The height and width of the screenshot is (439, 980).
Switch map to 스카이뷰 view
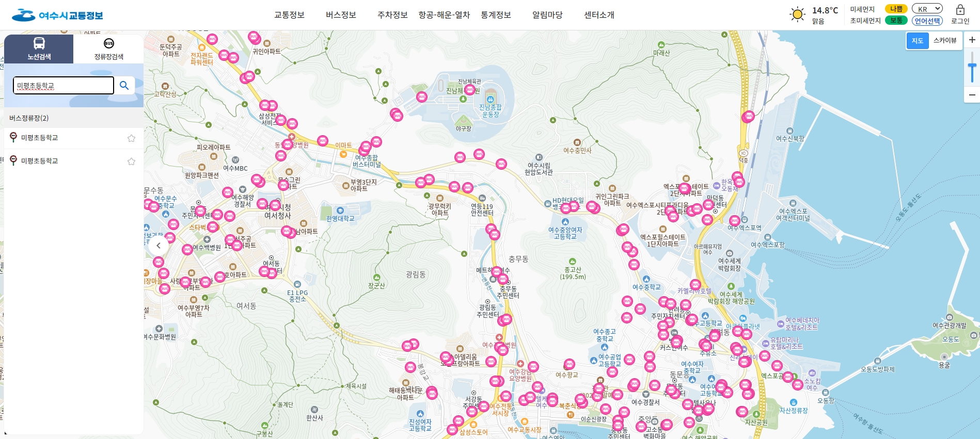click(x=945, y=41)
